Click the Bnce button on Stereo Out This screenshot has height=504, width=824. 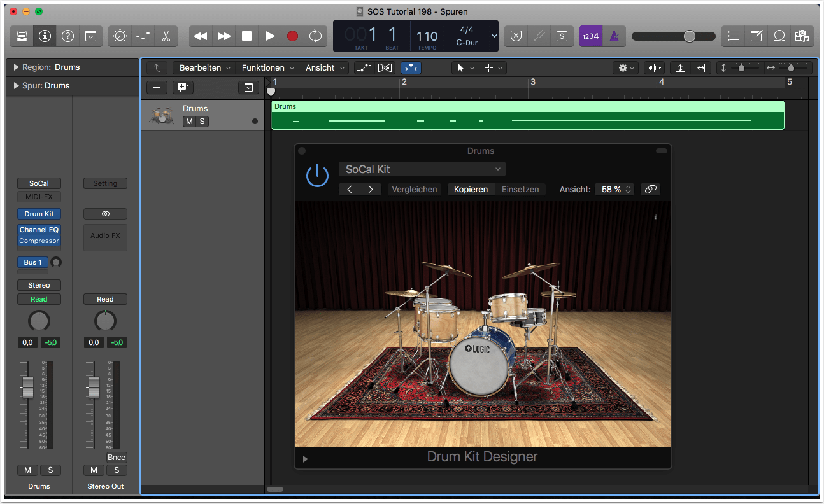pos(117,458)
